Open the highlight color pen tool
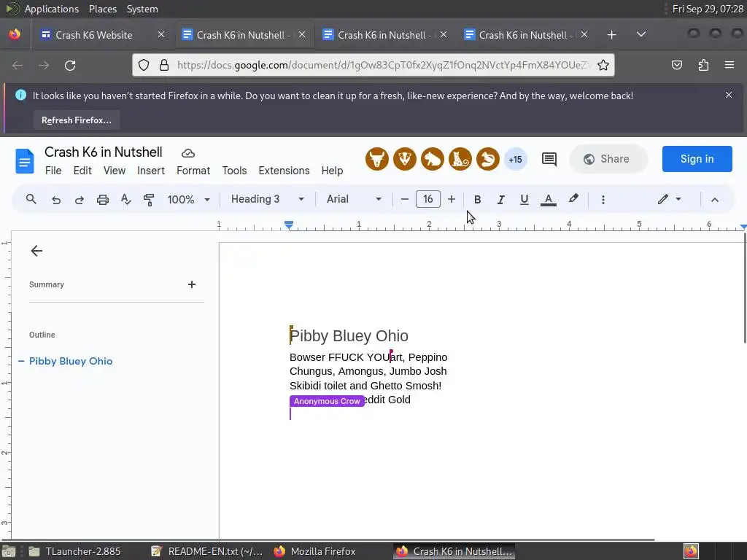The height and width of the screenshot is (560, 747). (573, 199)
